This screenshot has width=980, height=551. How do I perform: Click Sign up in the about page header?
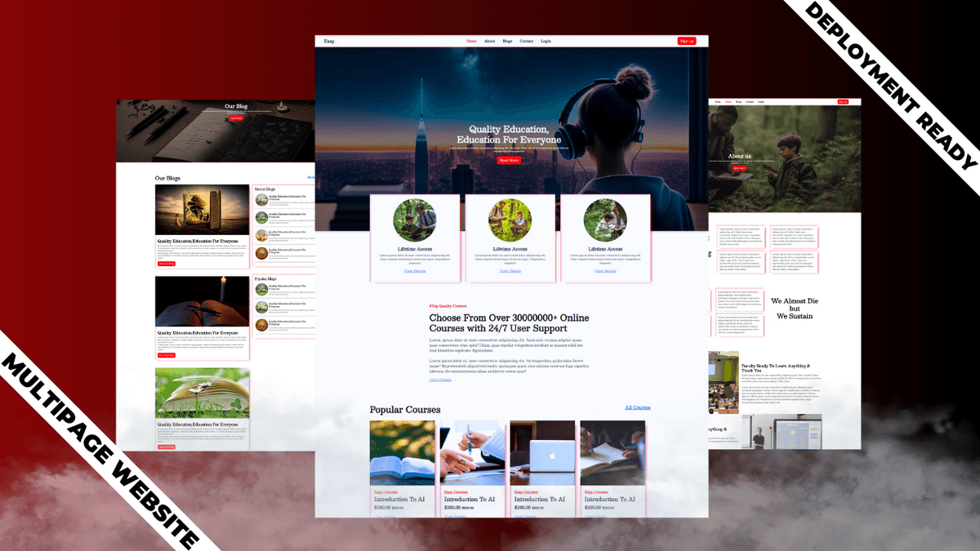[x=843, y=102]
